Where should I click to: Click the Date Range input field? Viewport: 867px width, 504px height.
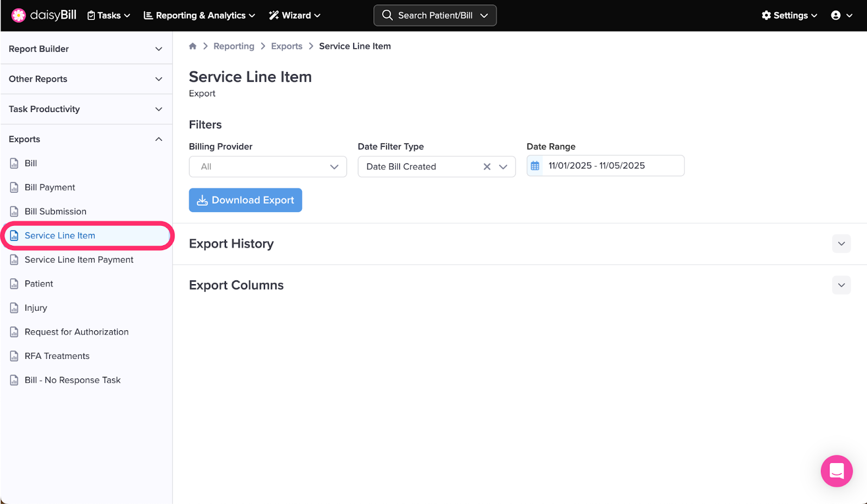(x=612, y=166)
